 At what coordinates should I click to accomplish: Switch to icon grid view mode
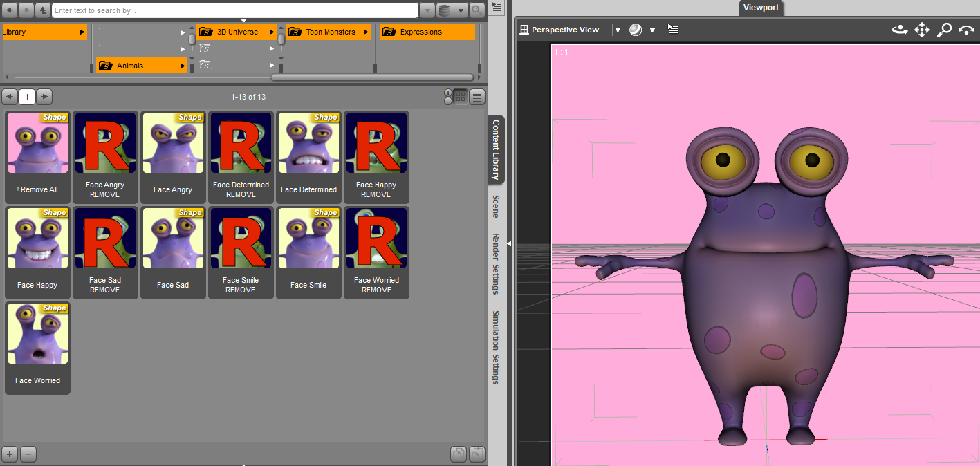461,97
